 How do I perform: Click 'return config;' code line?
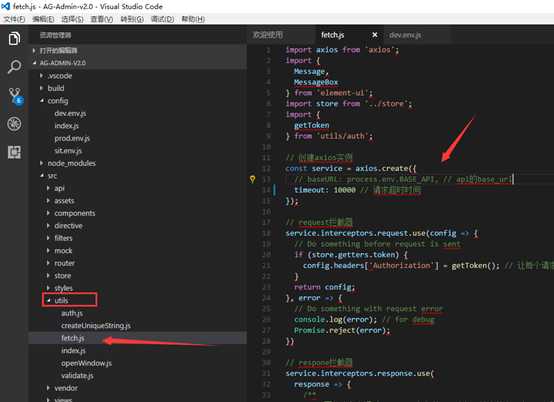[x=324, y=287]
